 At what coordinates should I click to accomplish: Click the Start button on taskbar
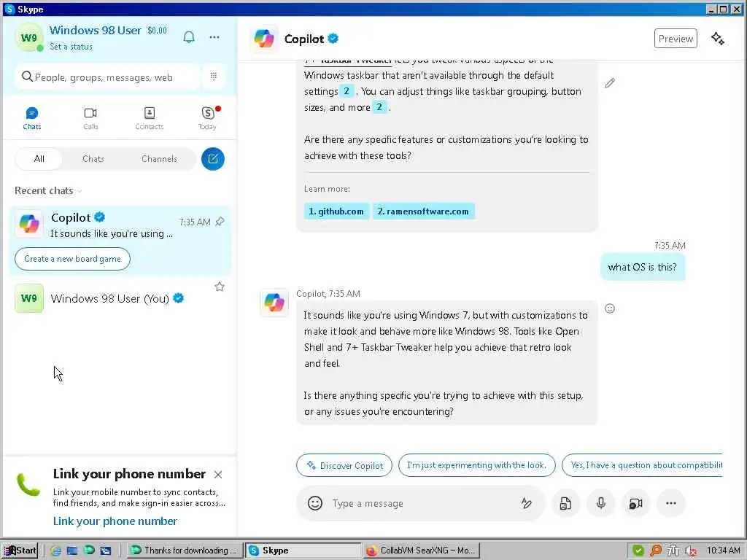click(20, 550)
